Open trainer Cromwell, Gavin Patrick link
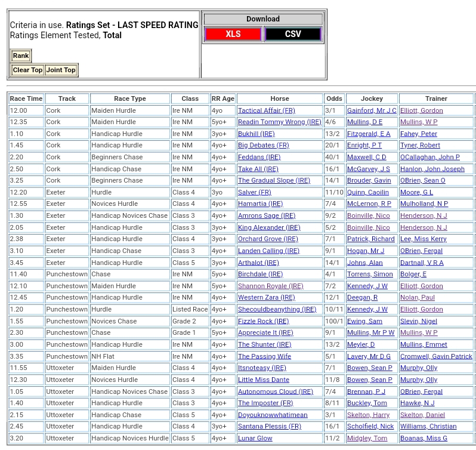This screenshot has height=450, width=476. [x=436, y=357]
